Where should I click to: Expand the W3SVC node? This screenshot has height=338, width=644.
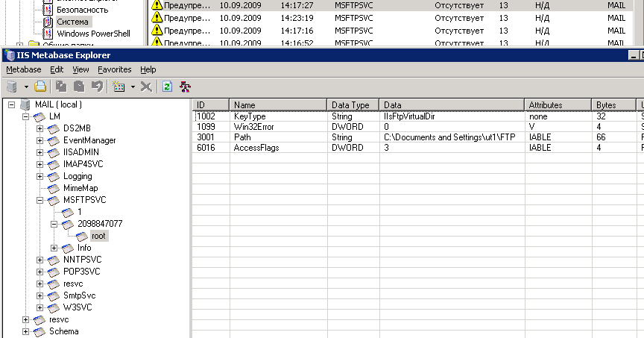coord(40,307)
